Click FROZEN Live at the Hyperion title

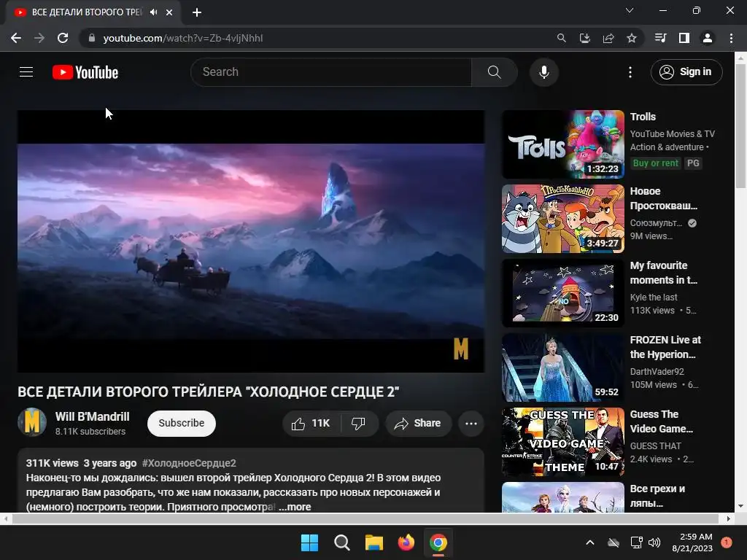click(665, 347)
